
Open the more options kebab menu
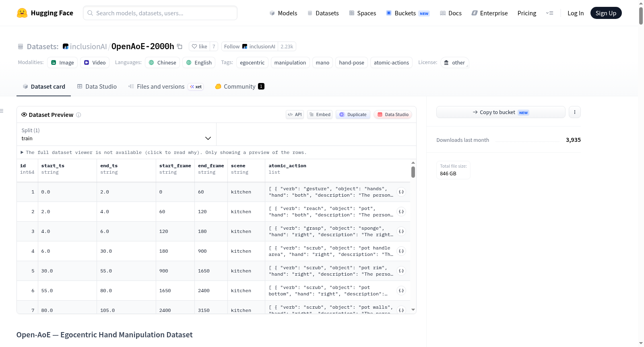[575, 112]
